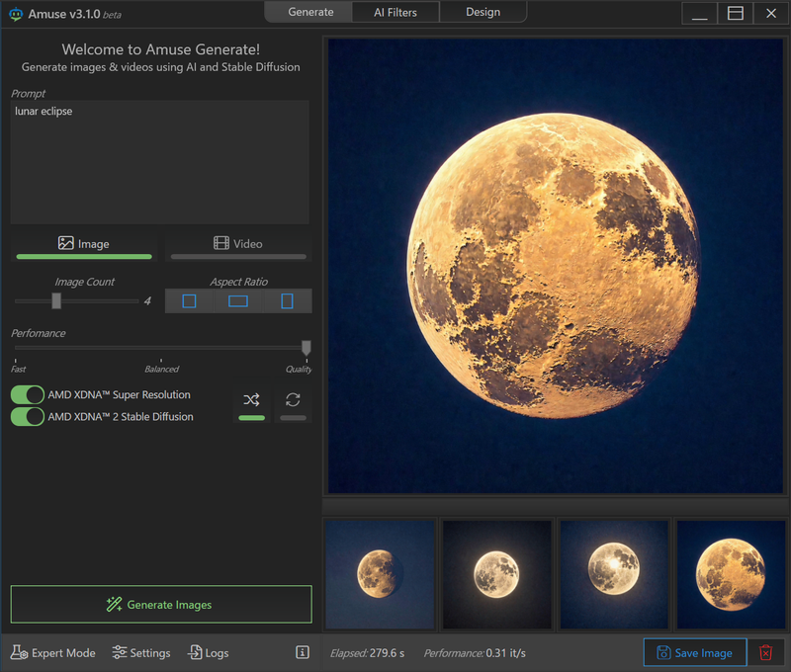
Task: Open the info icon in the bottom bar
Action: tap(303, 652)
